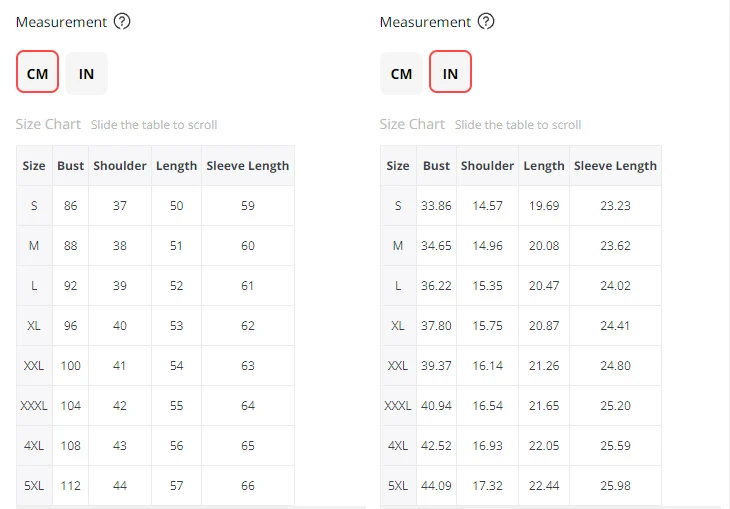730x509 pixels.
Task: Select the 5XL row in right table
Action: pos(398,486)
